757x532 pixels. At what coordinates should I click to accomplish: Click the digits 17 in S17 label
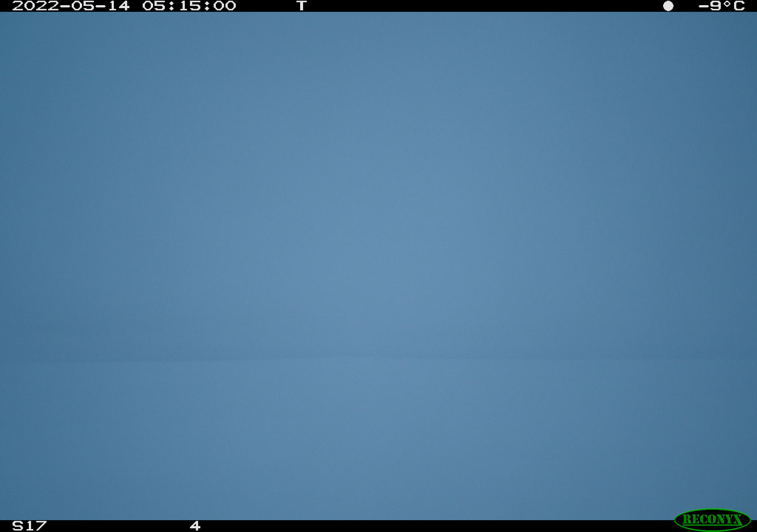(x=35, y=526)
